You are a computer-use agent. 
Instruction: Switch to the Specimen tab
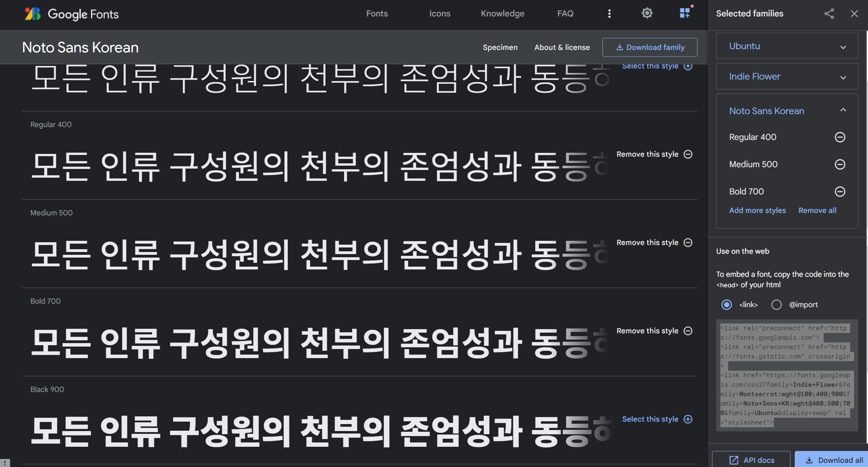click(500, 47)
